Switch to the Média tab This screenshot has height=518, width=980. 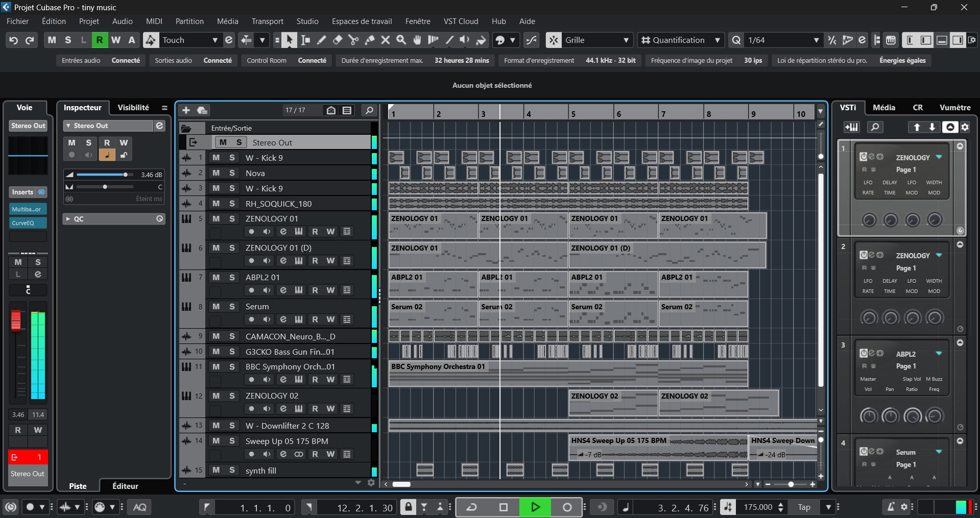click(x=883, y=108)
